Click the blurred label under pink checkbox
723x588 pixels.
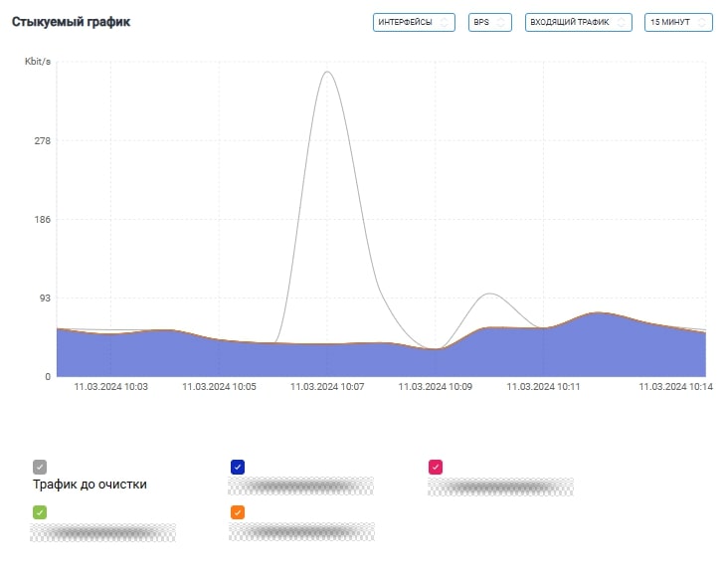point(500,487)
